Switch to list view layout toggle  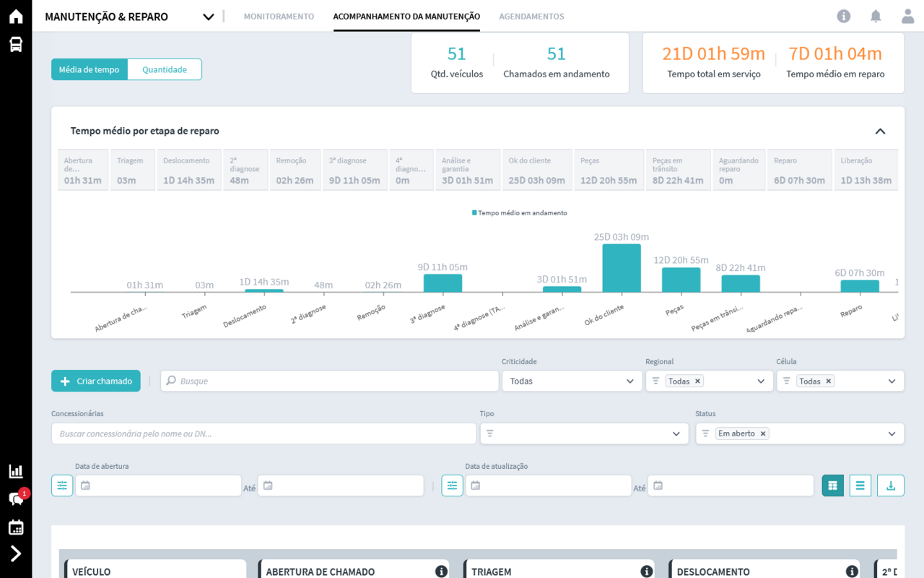tap(860, 486)
